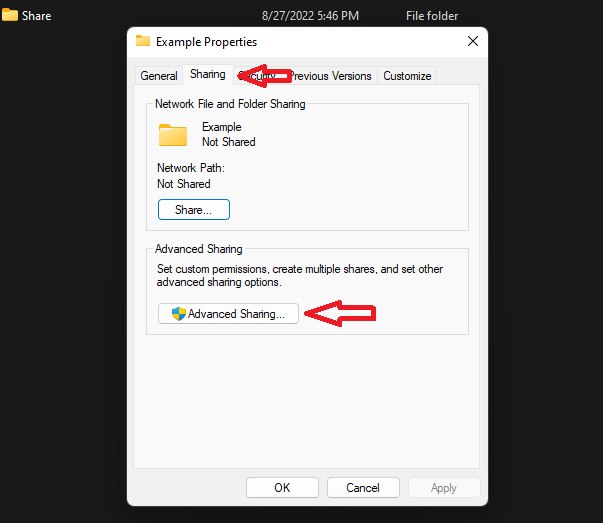Click the Example Properties title text
Screen dimensions: 603x523
click(x=206, y=42)
